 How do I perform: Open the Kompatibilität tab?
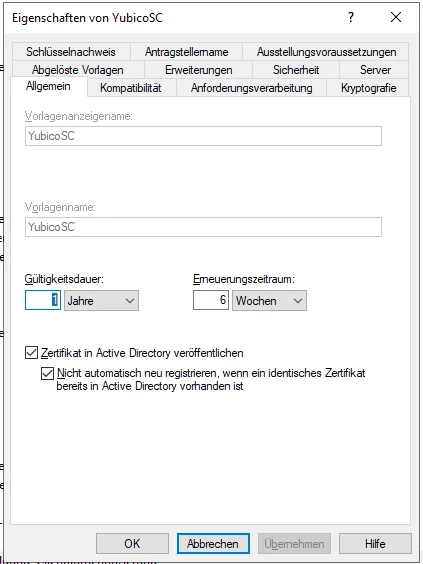click(131, 88)
